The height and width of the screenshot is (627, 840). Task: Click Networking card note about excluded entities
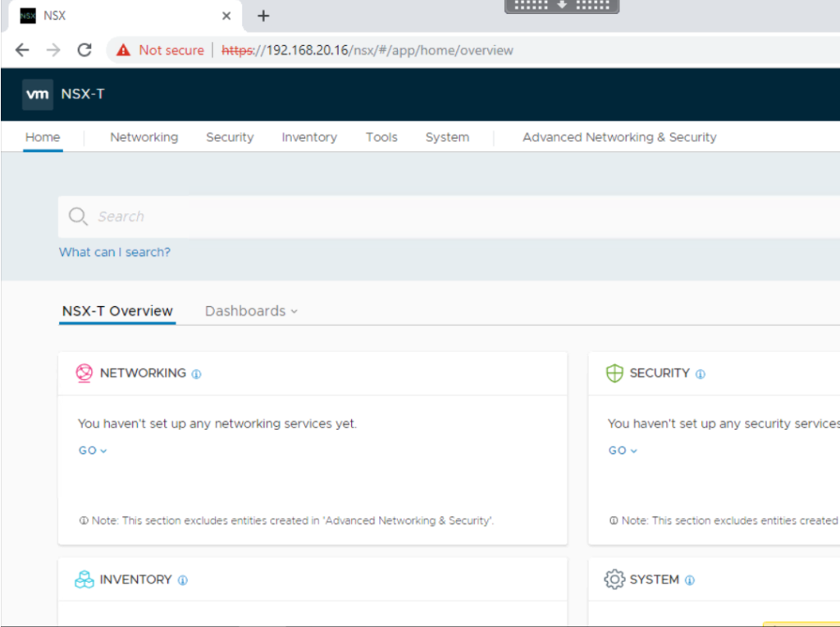coord(286,520)
